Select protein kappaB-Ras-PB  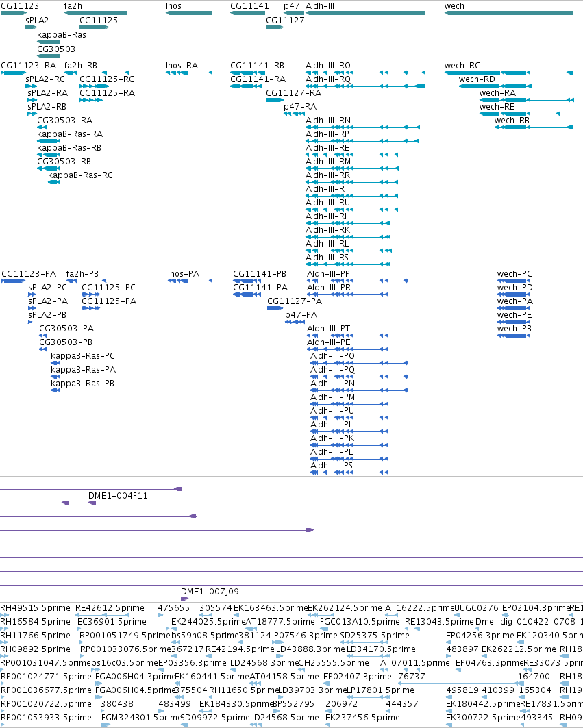pos(82,384)
